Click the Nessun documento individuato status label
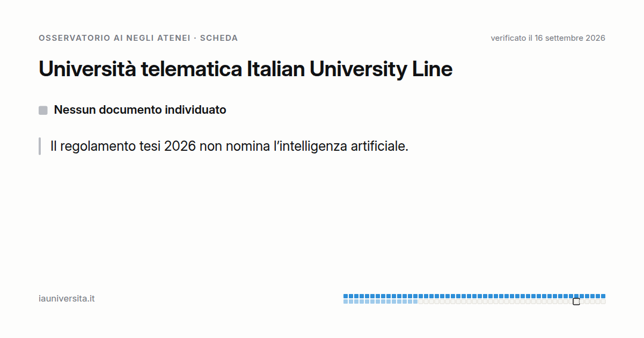Screen dimensions: 644x338 (140, 110)
